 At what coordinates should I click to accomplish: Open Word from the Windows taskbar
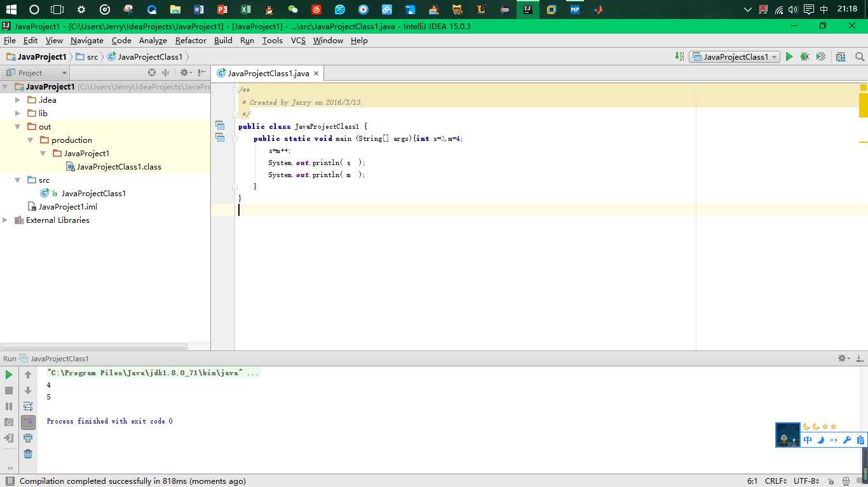point(198,10)
